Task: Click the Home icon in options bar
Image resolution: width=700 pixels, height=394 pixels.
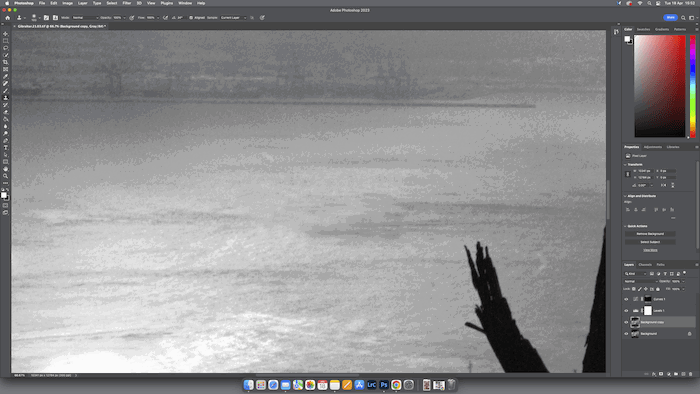Action: pyautogui.click(x=8, y=18)
